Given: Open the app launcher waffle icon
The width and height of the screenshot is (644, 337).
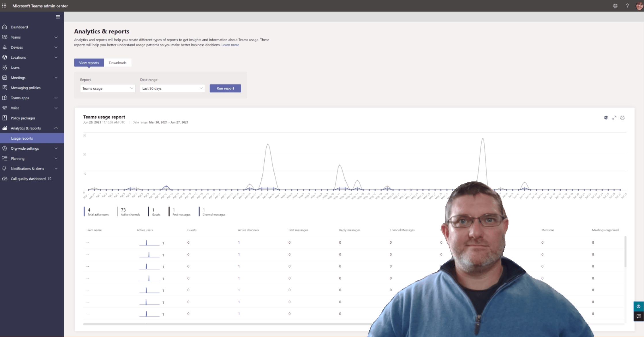Looking at the screenshot, I should point(4,6).
